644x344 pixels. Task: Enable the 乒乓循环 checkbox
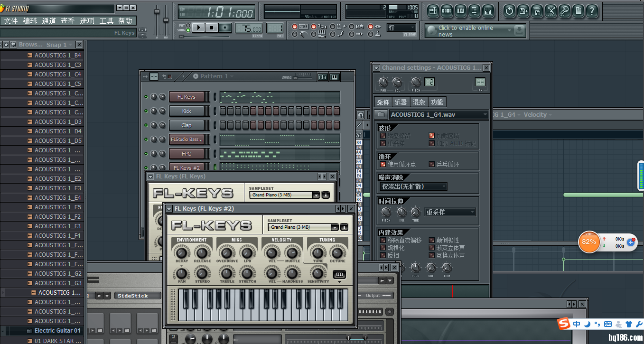point(432,164)
